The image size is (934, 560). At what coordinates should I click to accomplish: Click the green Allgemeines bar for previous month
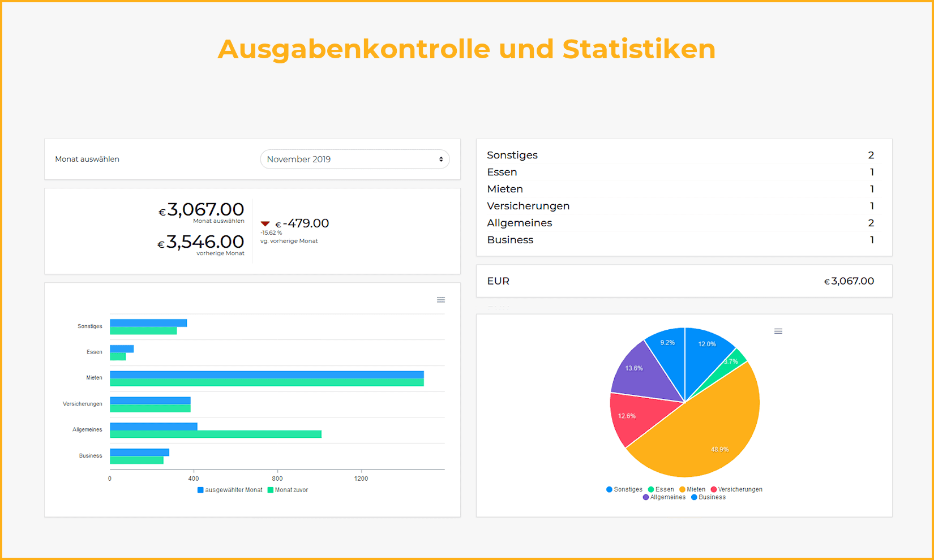tap(216, 434)
